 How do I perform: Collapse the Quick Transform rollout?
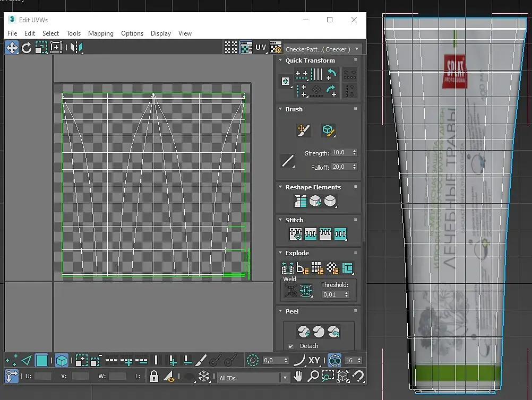(280, 60)
